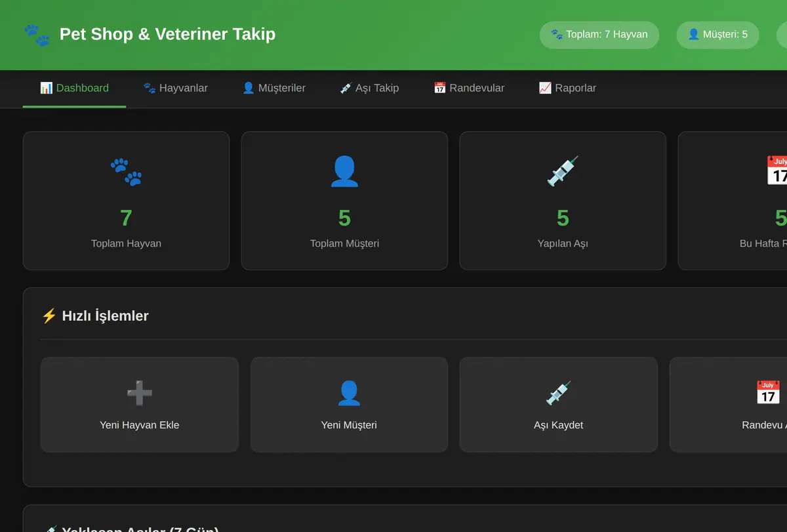Click the number 5 in Yapılan Aşı card
The height and width of the screenshot is (532, 787).
(x=563, y=218)
